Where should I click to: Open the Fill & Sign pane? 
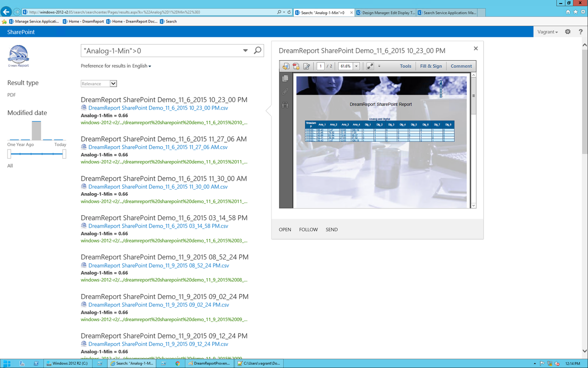coord(431,66)
